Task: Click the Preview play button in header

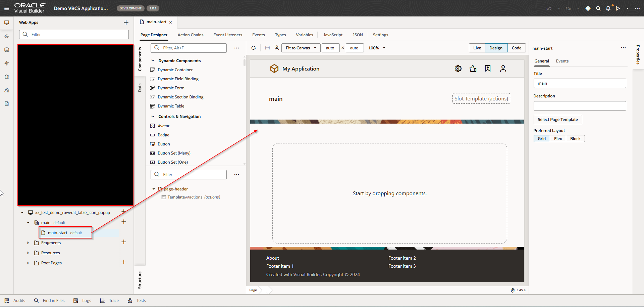Action: pos(618,8)
